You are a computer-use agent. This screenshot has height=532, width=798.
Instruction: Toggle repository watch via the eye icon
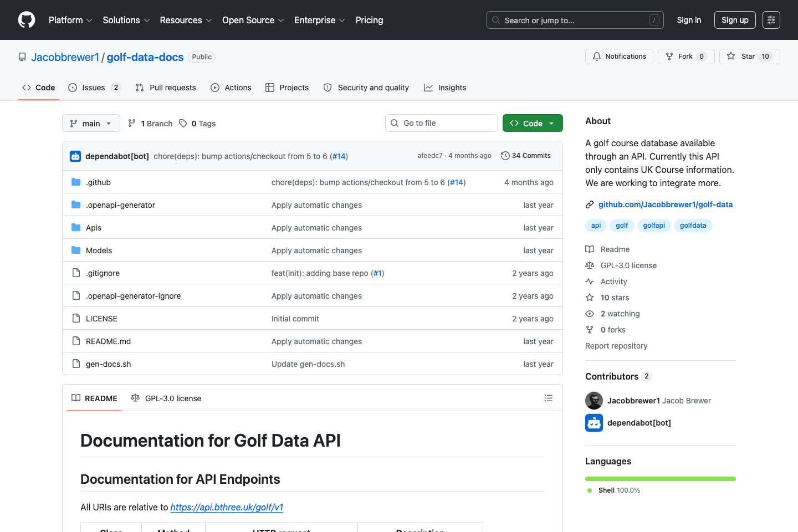(590, 313)
